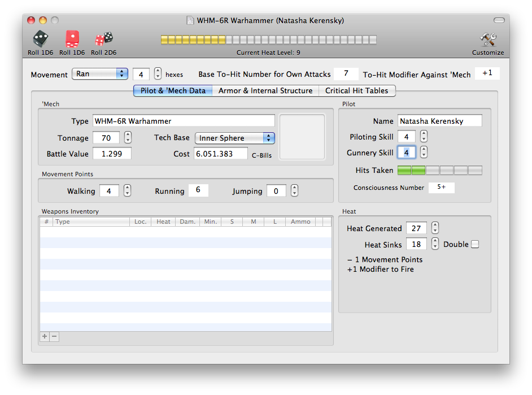Click the Heat Generated field
The height and width of the screenshot is (395, 532).
416,228
